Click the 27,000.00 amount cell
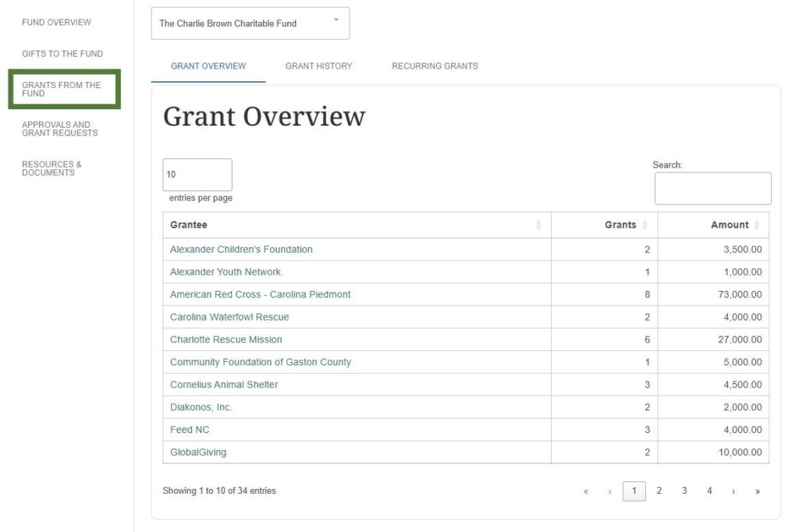 pyautogui.click(x=713, y=339)
